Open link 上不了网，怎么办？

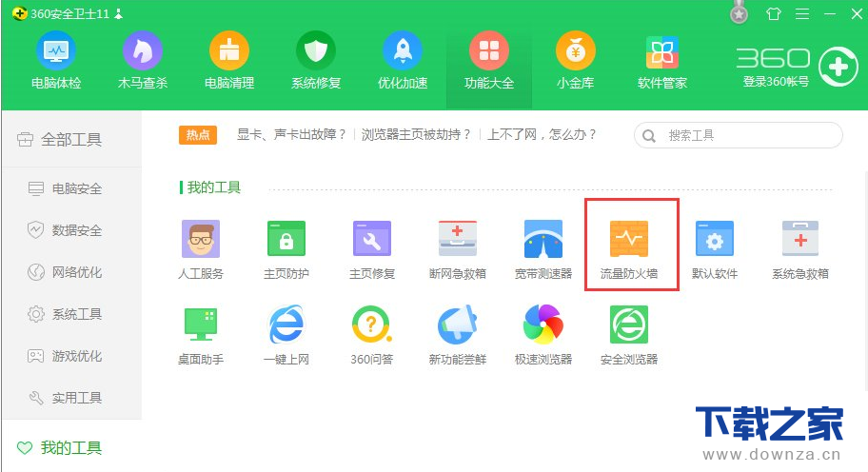point(542,134)
